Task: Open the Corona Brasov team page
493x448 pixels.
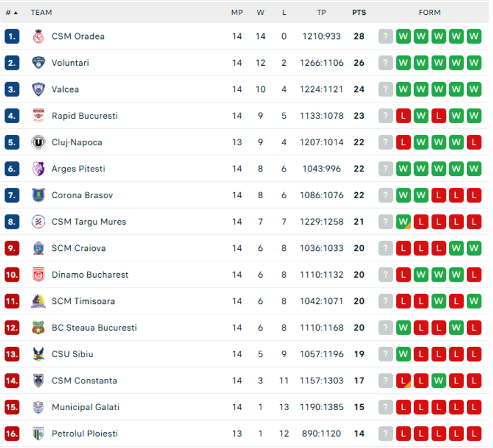Action: [x=82, y=196]
